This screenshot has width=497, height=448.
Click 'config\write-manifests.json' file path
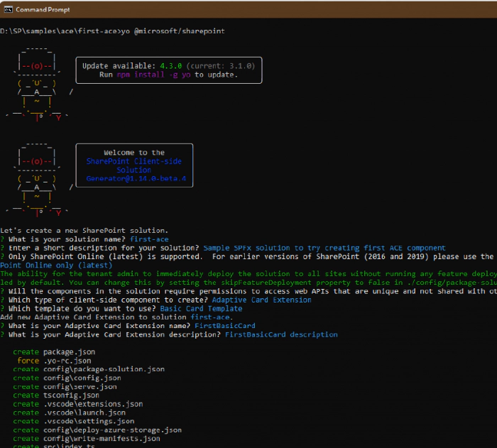click(102, 439)
